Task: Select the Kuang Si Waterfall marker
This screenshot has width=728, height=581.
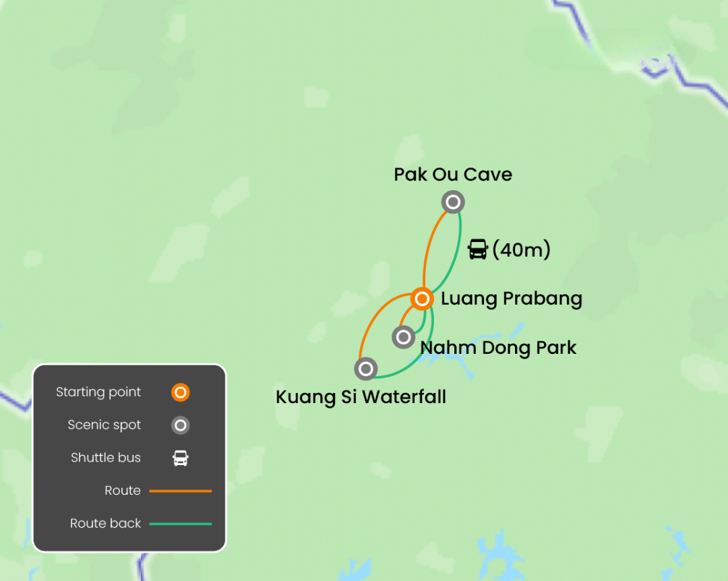Action: click(x=366, y=369)
